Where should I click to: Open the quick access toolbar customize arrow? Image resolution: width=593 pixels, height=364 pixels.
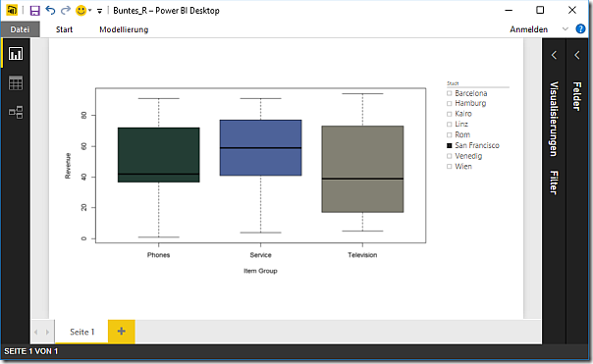click(99, 11)
